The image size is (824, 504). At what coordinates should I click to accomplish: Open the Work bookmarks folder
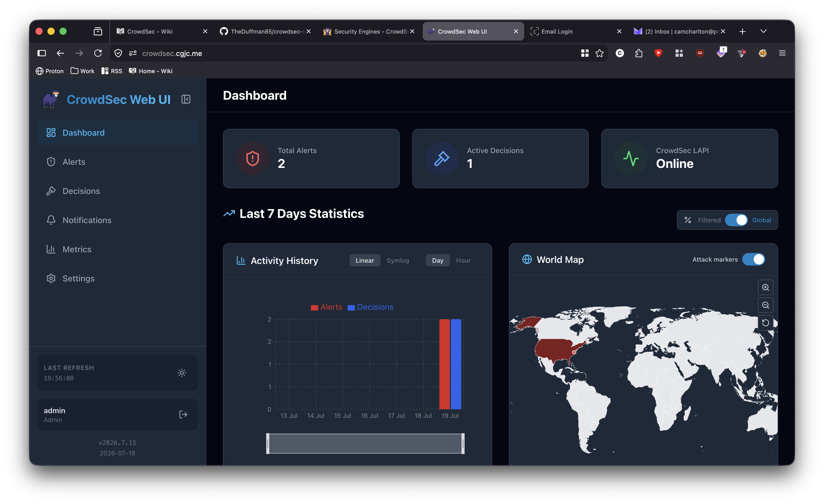(82, 71)
